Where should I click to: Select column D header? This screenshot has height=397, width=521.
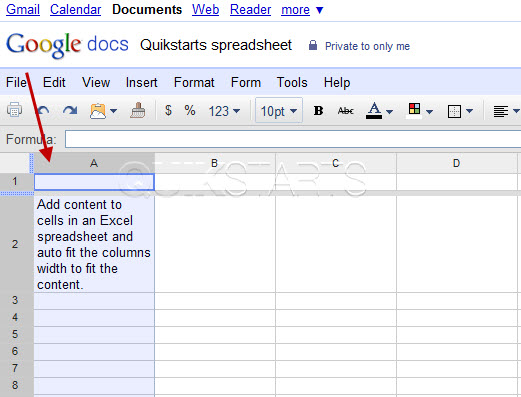click(x=457, y=163)
